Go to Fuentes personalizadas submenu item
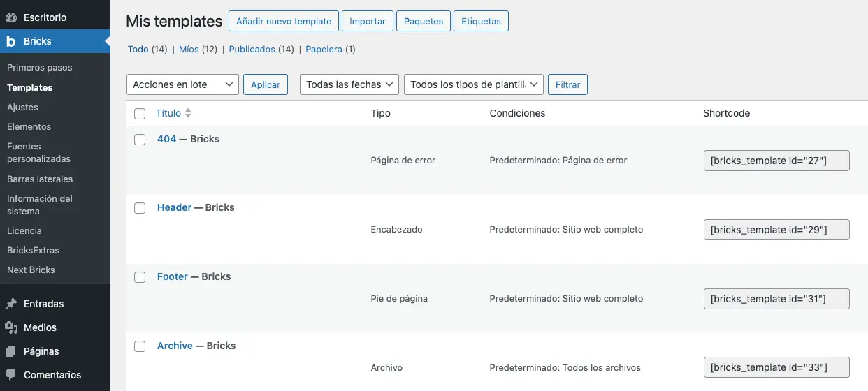 point(38,152)
